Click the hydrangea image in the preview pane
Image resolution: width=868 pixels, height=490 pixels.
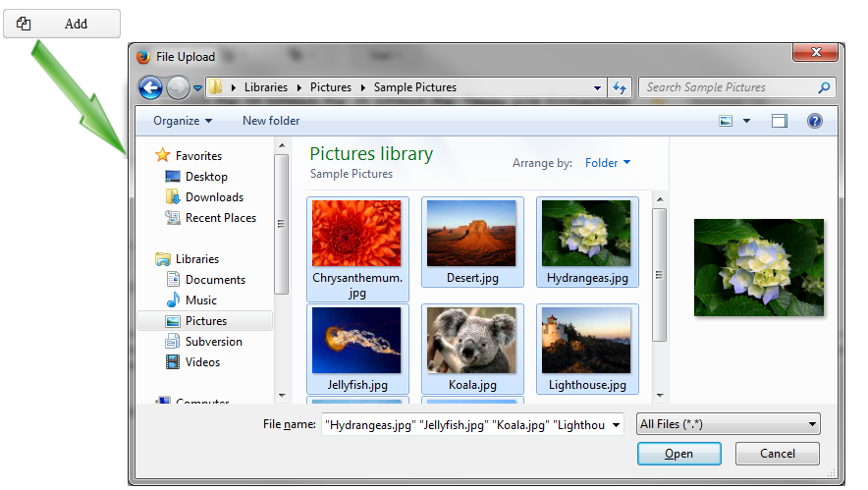click(759, 267)
